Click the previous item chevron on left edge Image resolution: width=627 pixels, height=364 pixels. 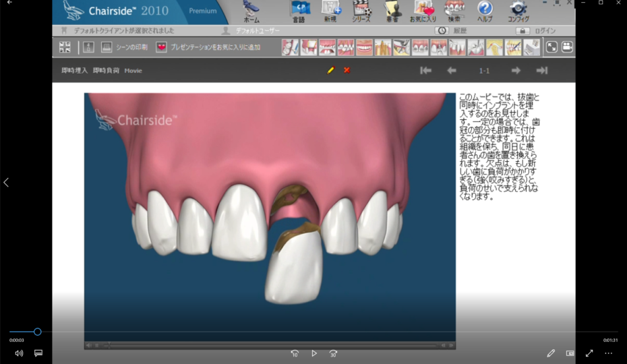coord(6,183)
